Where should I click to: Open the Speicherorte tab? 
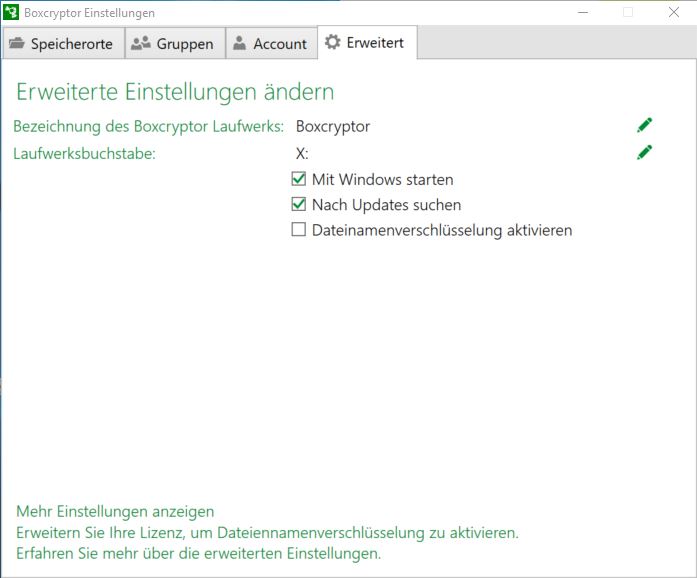click(64, 43)
